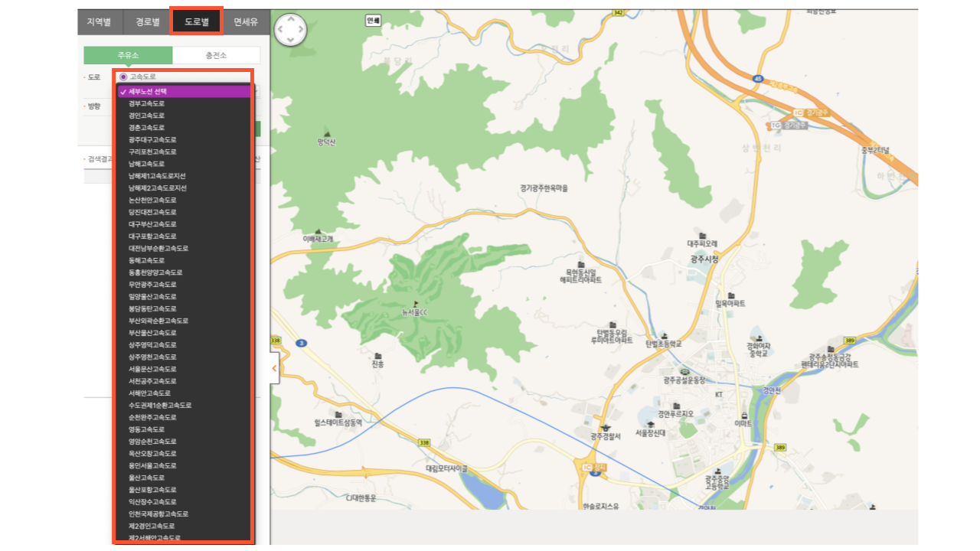Click the 진흥 building icon
Screen dimensions: 980x551
click(377, 356)
